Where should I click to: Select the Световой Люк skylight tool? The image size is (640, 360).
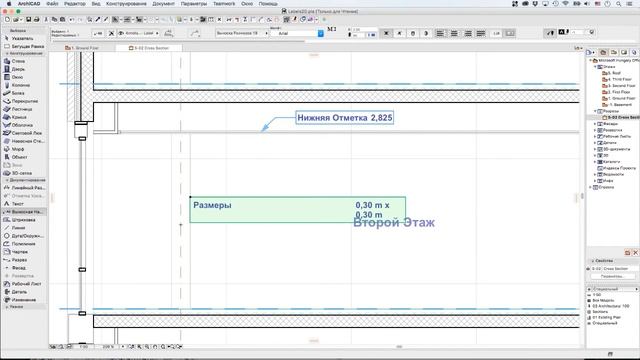click(x=24, y=133)
